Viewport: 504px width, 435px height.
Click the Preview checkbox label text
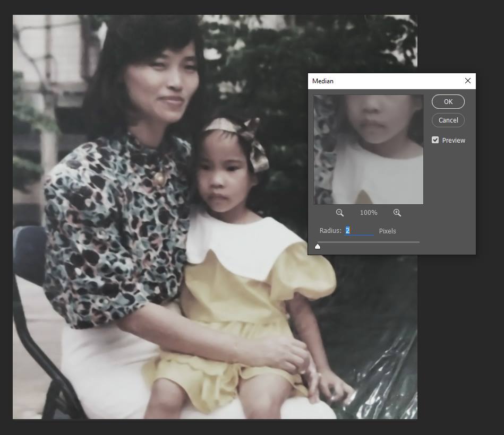tap(453, 140)
